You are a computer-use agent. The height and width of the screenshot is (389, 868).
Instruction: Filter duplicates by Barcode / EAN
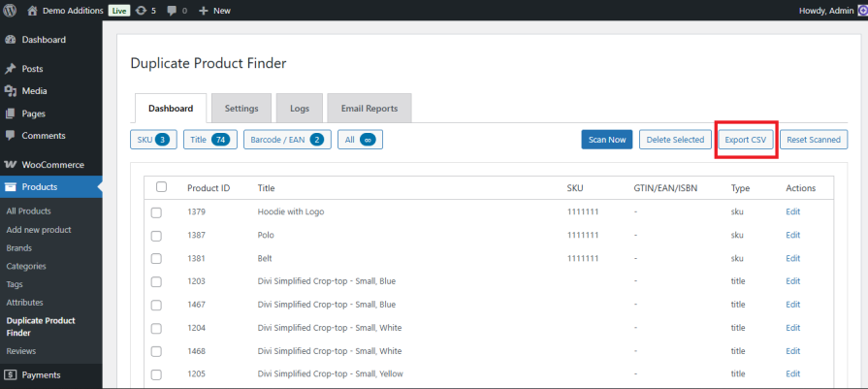click(287, 140)
